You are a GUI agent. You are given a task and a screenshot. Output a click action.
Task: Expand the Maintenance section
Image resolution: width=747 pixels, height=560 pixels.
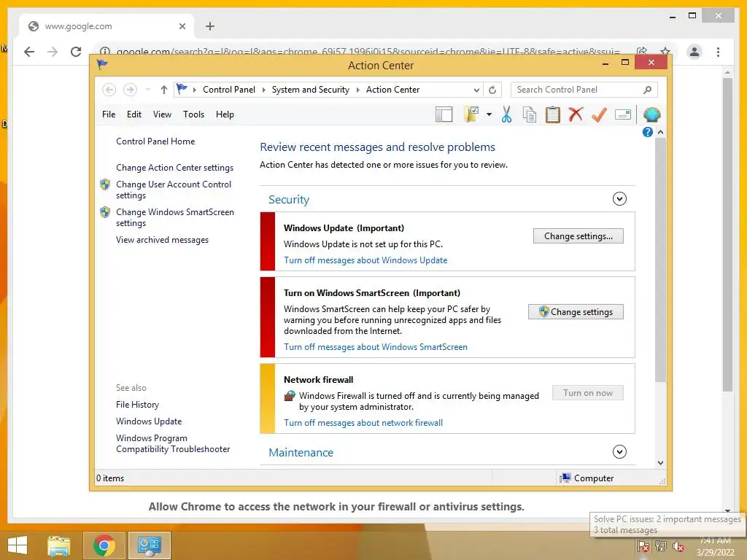click(619, 452)
